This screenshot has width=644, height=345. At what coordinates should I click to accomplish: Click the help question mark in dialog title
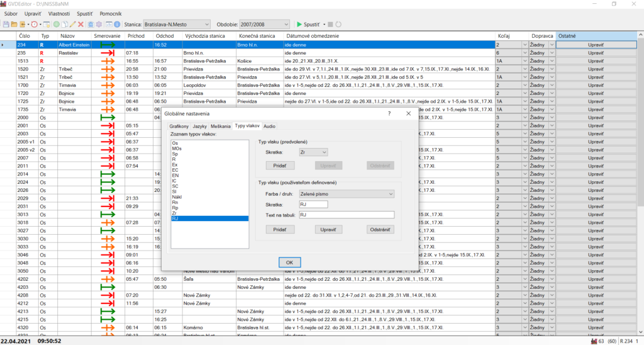pos(389,113)
